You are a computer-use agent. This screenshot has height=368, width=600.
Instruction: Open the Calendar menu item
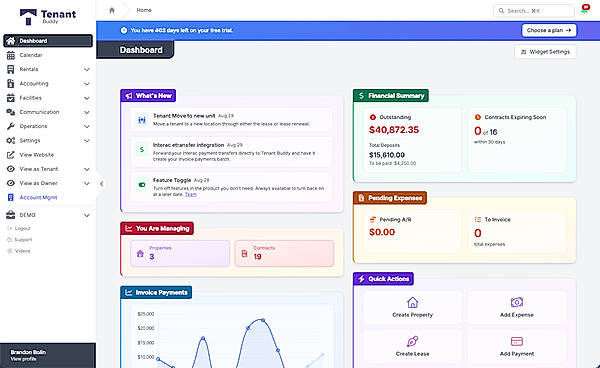(48, 55)
